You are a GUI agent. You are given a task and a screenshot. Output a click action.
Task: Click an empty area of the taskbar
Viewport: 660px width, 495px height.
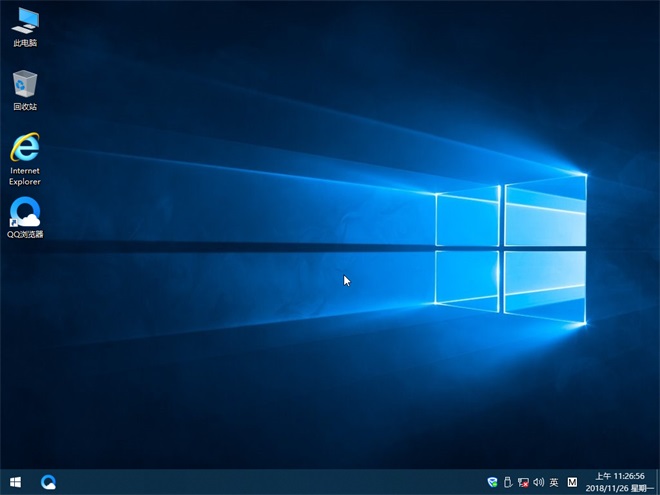270,482
